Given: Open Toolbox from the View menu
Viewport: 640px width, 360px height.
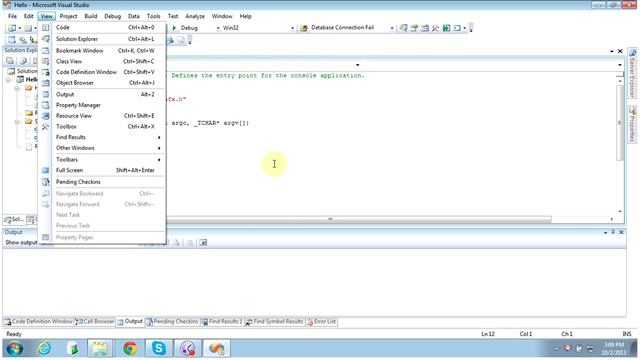Looking at the screenshot, I should tap(102, 127).
